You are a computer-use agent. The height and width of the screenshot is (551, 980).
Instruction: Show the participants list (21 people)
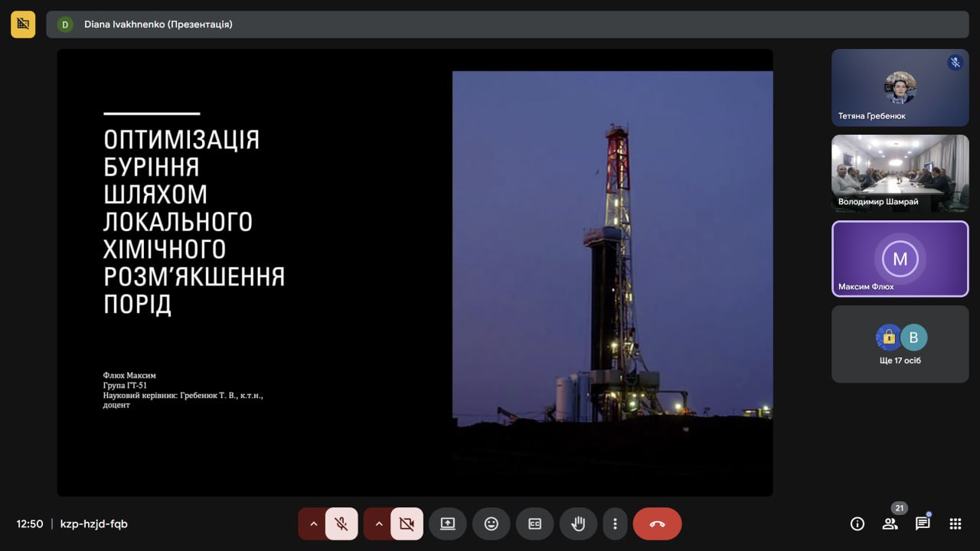[890, 524]
